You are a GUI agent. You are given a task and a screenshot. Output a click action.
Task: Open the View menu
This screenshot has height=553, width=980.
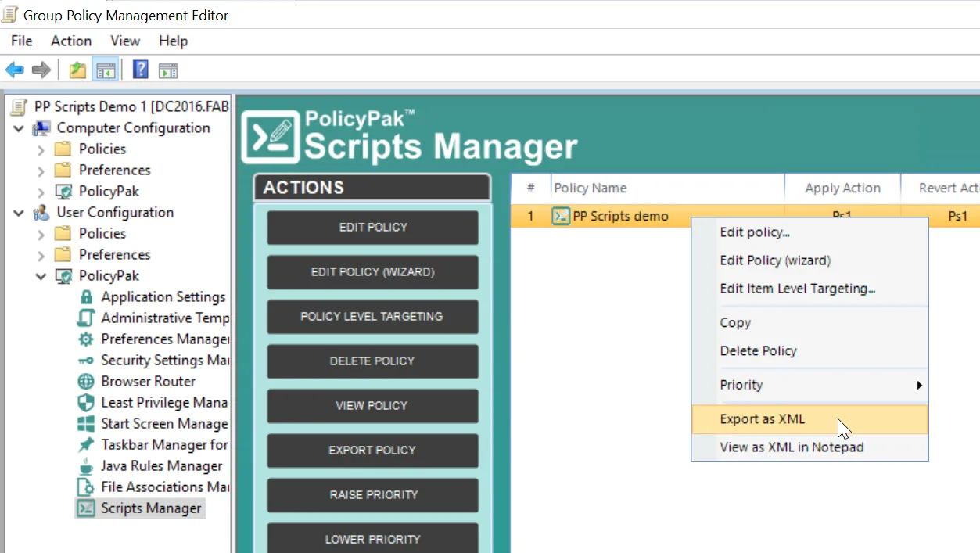tap(125, 41)
